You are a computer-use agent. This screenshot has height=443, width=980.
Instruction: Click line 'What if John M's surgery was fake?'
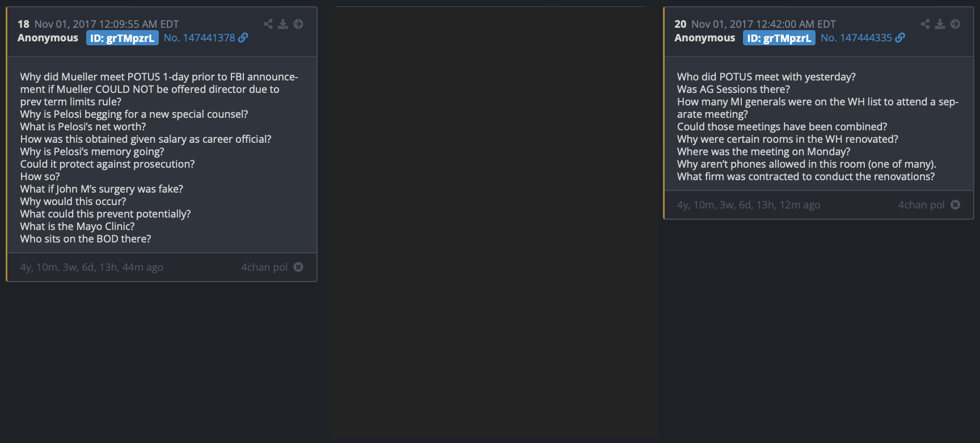102,189
